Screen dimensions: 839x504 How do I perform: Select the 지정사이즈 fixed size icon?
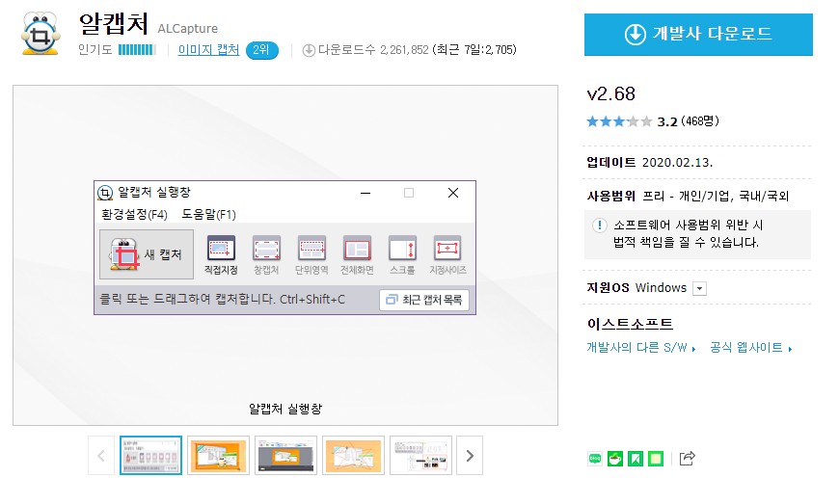point(447,255)
